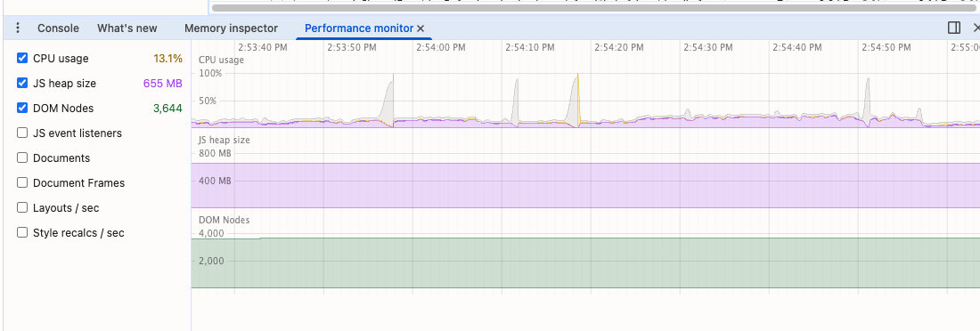This screenshot has height=331, width=980.
Task: Uncheck the JS heap size checkbox
Action: pyautogui.click(x=22, y=83)
